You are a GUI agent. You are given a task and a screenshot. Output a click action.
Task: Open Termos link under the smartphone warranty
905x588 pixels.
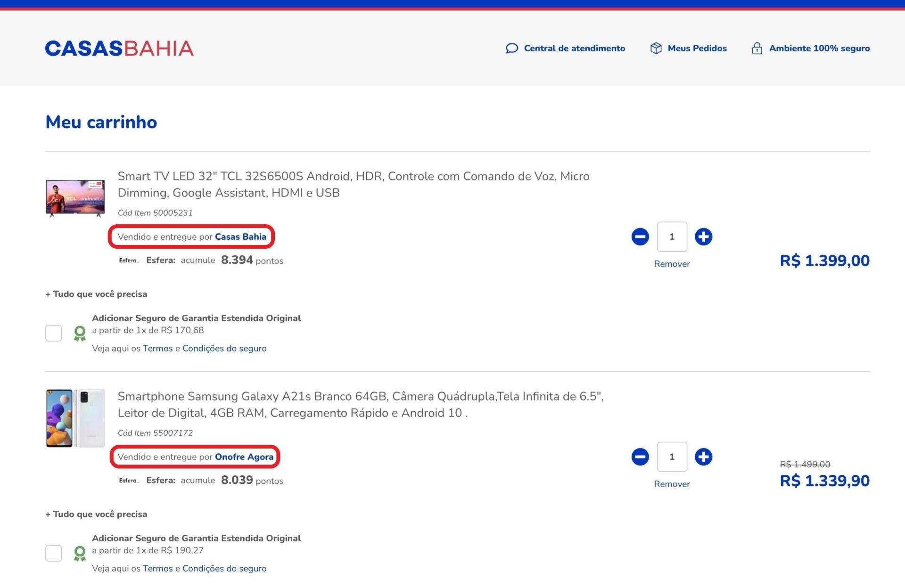[158, 568]
